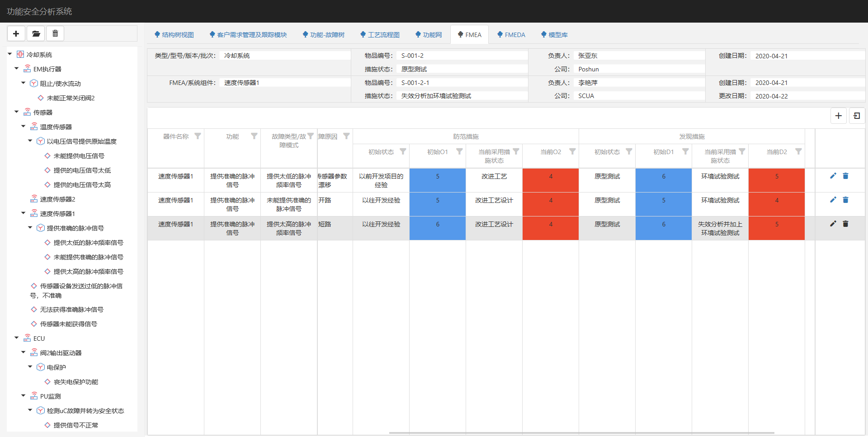Click the horizontal scrollbar below the table
868x437 pixels.
(581, 433)
